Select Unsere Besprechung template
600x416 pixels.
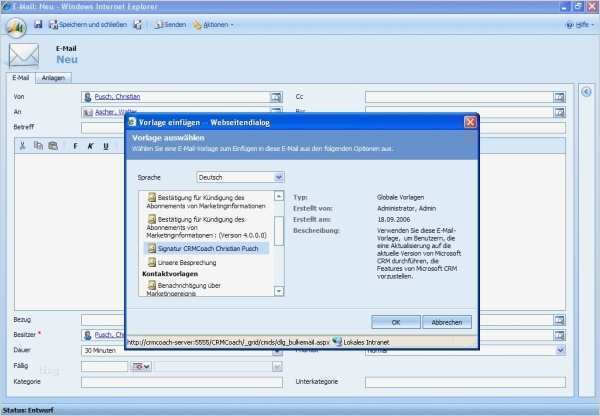(x=182, y=263)
